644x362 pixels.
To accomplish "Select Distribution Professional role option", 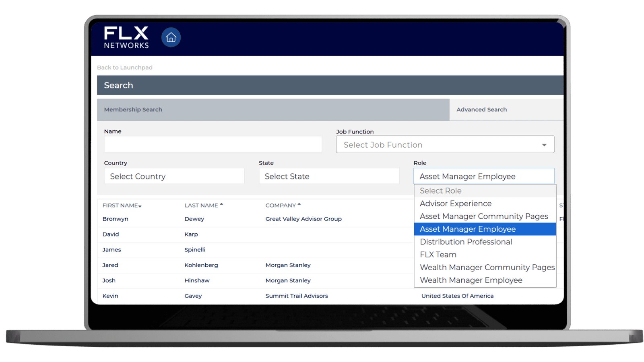I will (466, 242).
